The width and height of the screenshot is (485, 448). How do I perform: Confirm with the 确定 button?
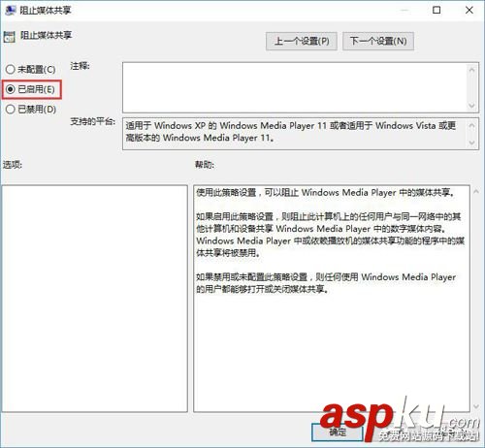tap(338, 432)
